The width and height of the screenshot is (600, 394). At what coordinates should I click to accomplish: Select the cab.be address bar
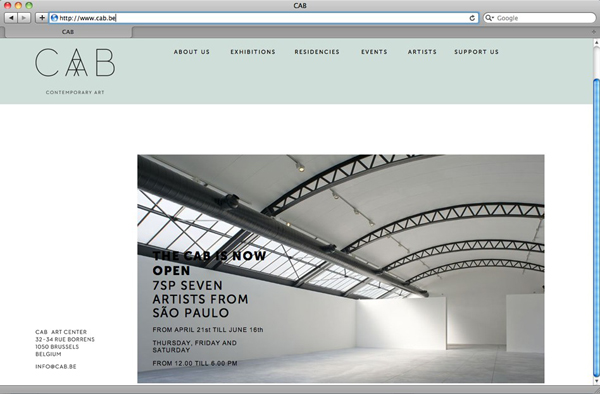pyautogui.click(x=264, y=18)
